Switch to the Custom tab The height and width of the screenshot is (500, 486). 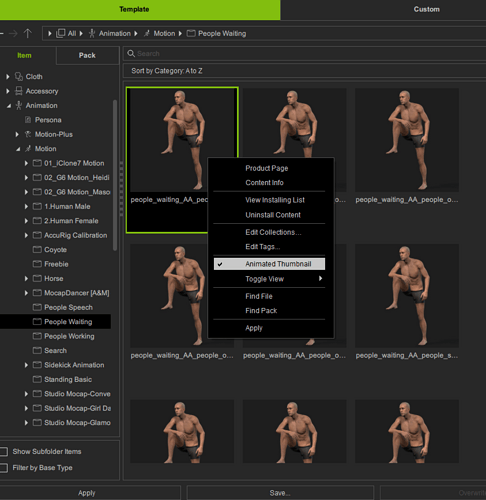pyautogui.click(x=427, y=9)
